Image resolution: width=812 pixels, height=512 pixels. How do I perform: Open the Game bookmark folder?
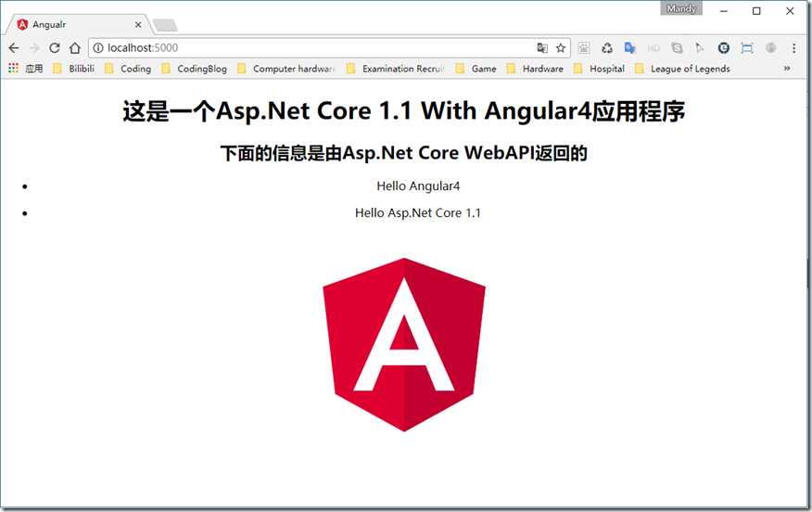(x=476, y=69)
